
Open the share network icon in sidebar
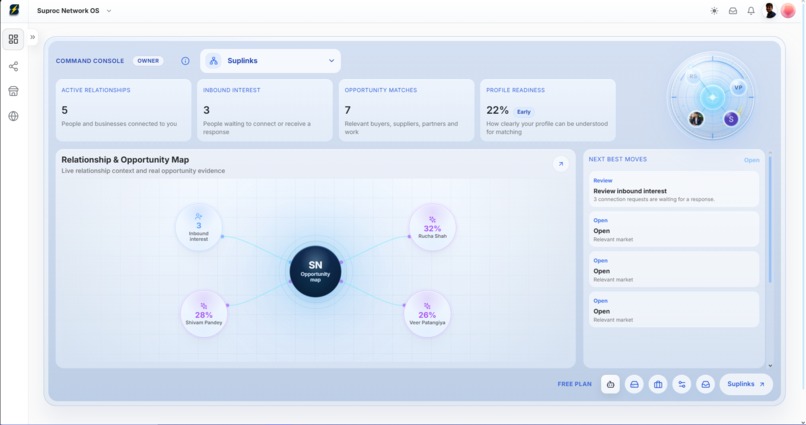point(13,66)
